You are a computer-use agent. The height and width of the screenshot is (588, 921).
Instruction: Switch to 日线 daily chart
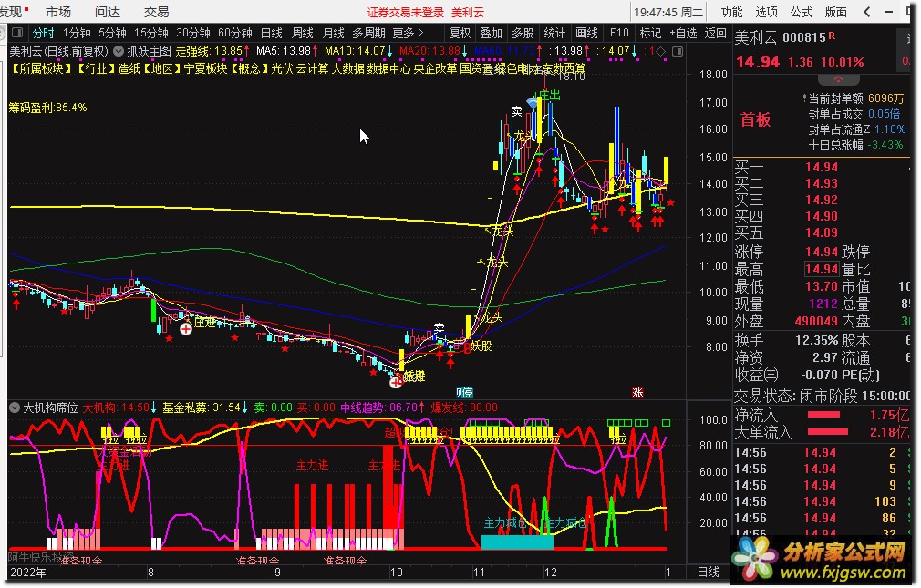pyautogui.click(x=272, y=33)
